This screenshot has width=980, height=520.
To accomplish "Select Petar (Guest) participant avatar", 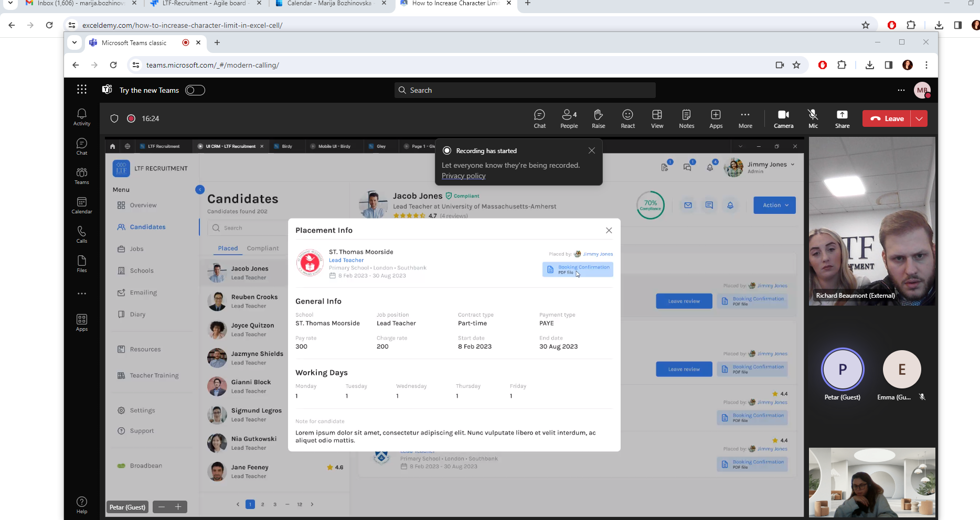I will coord(842,369).
